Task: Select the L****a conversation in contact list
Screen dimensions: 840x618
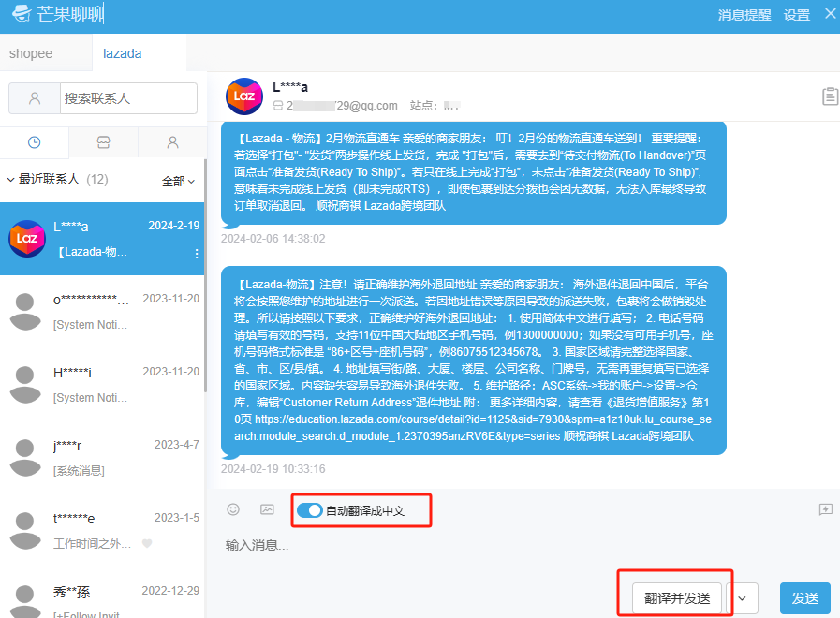Action: coord(102,239)
